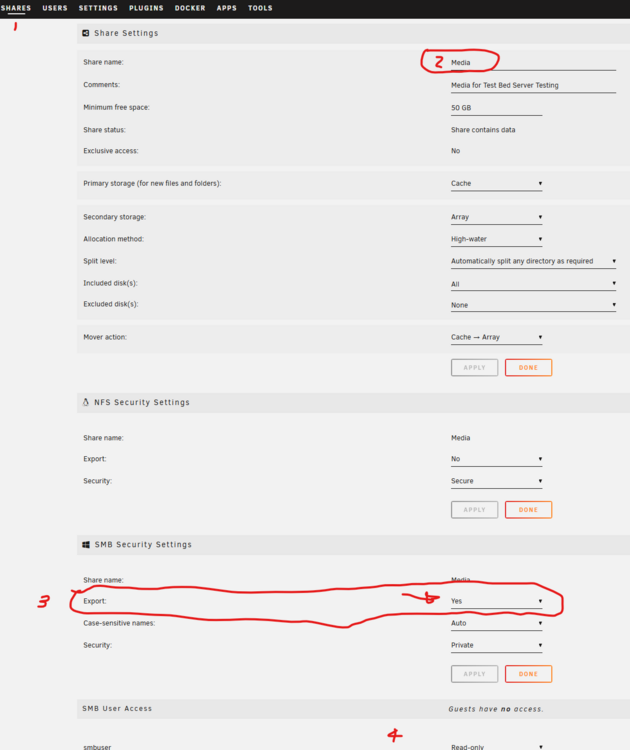Open the Mover action dropdown
This screenshot has height=750, width=630.
pyautogui.click(x=496, y=337)
